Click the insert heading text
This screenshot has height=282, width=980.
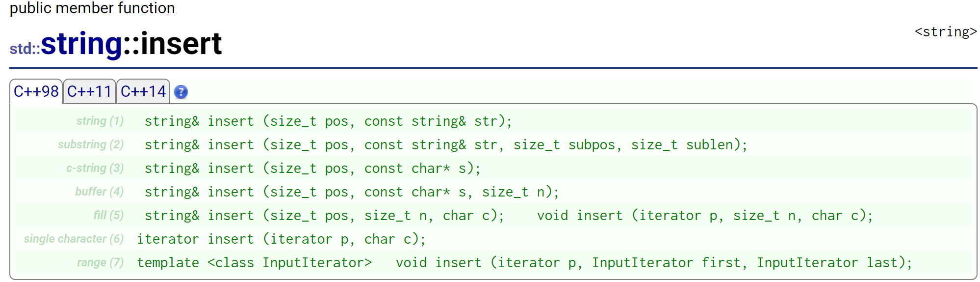coord(181,43)
